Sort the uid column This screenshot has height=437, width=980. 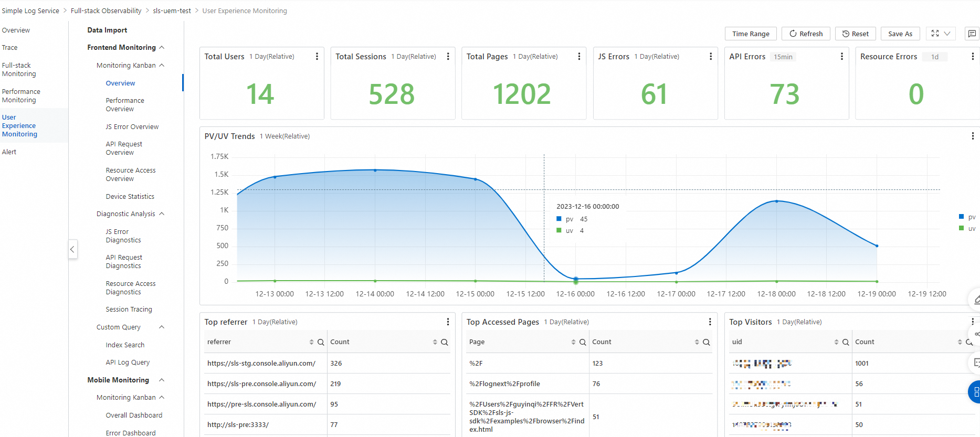(x=836, y=342)
